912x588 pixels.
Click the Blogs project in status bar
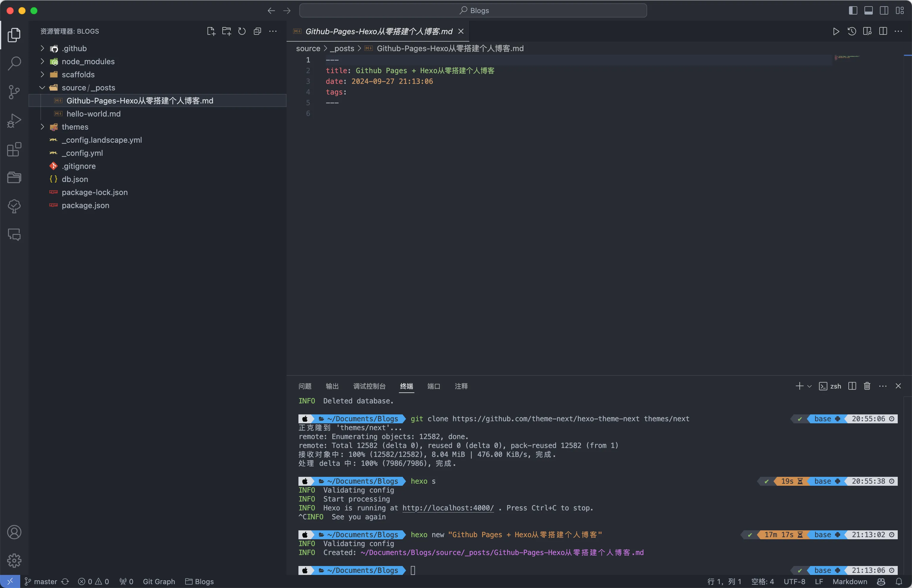199,581
